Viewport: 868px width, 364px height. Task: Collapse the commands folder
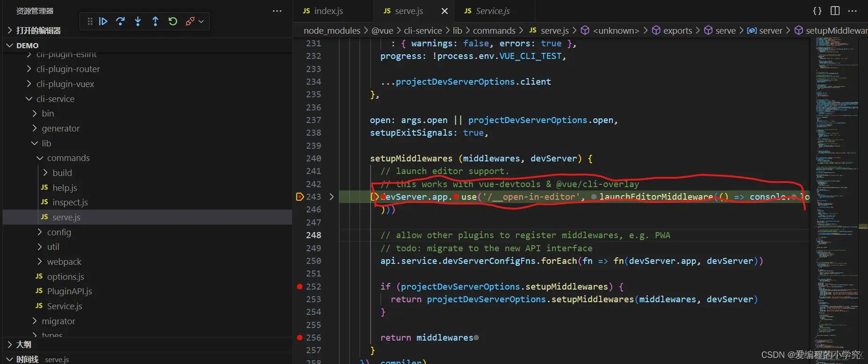pyautogui.click(x=68, y=158)
